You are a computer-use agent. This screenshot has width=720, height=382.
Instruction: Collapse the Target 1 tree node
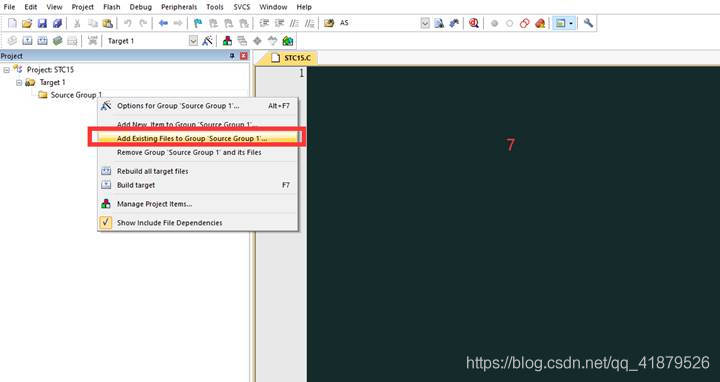click(x=19, y=83)
